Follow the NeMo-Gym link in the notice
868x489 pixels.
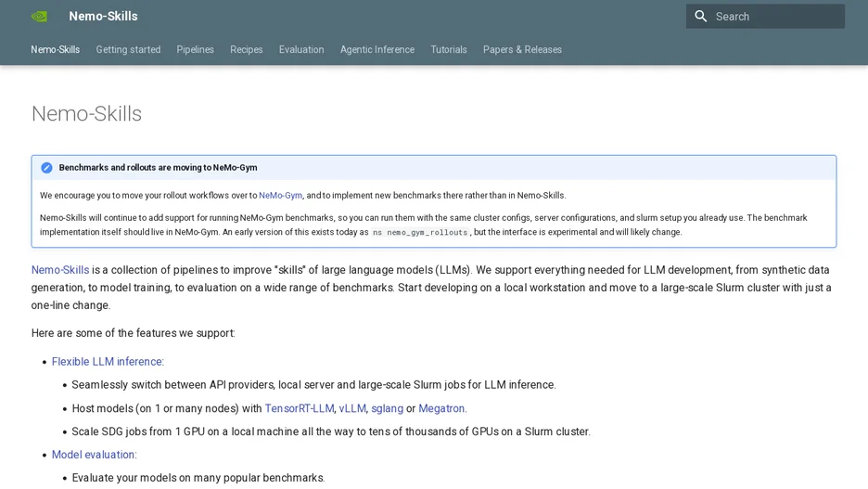(281, 196)
